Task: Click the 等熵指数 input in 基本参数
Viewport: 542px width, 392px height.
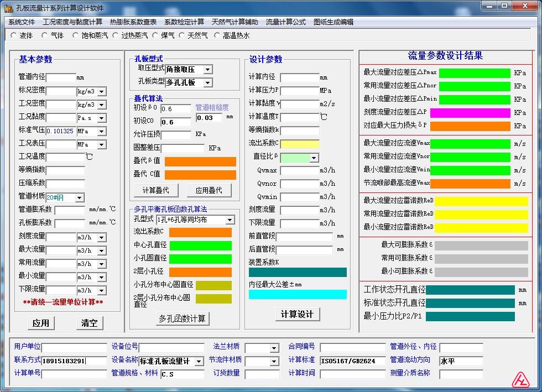Action: point(65,170)
